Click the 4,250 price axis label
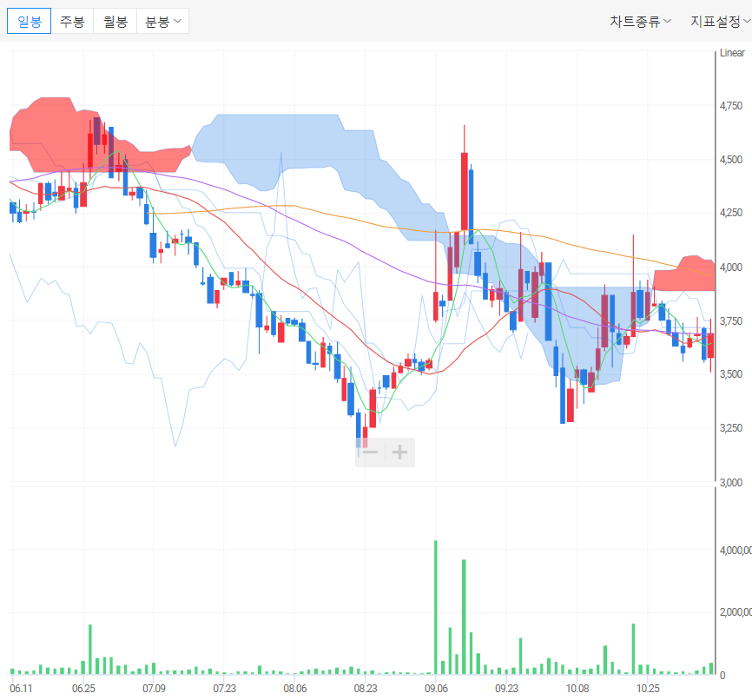Viewport: 752px width, 700px height. (x=731, y=213)
